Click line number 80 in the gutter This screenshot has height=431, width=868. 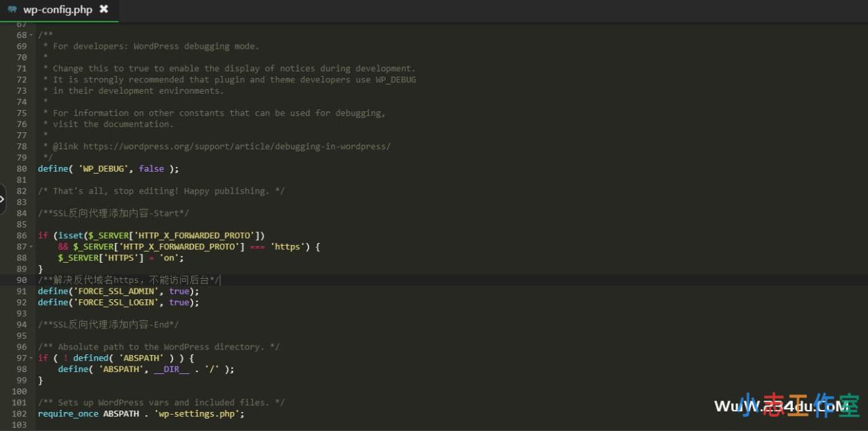[22, 169]
